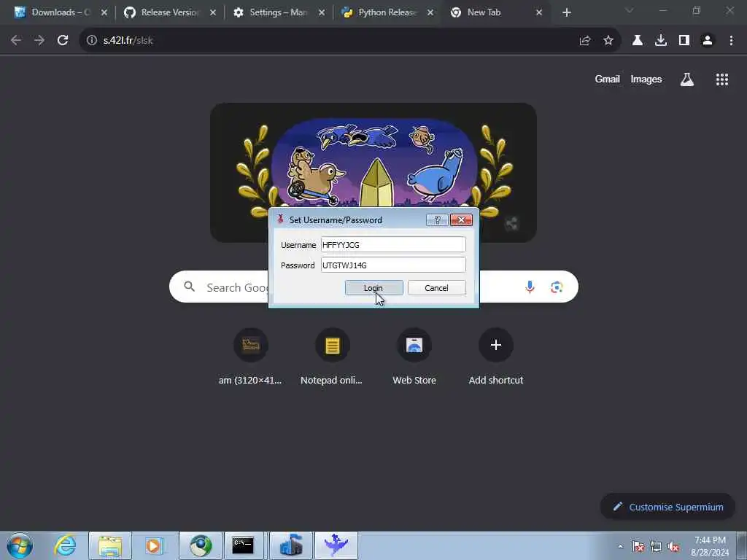Open a new browser tab with plus button

pos(566,12)
